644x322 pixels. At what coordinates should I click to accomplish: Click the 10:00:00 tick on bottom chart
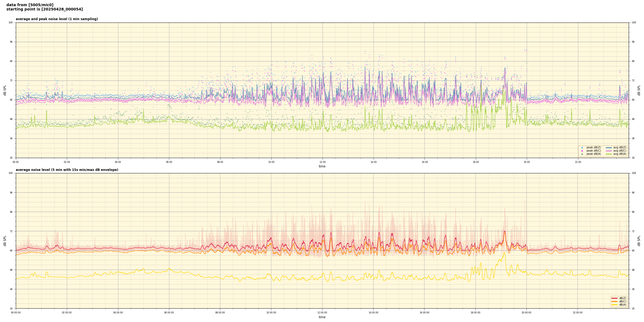click(x=271, y=313)
